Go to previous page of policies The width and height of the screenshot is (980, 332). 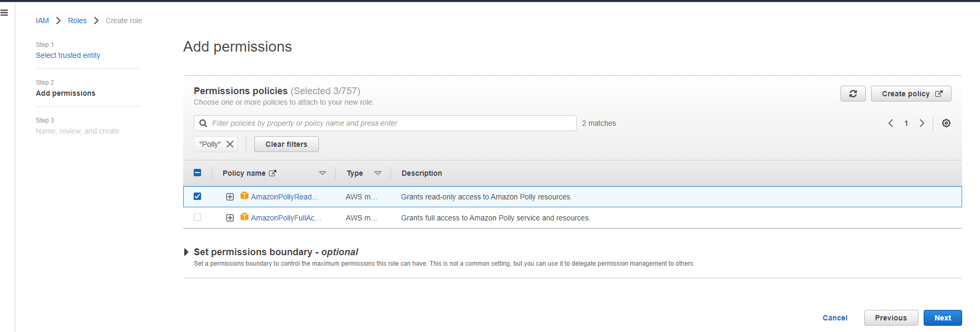point(891,123)
